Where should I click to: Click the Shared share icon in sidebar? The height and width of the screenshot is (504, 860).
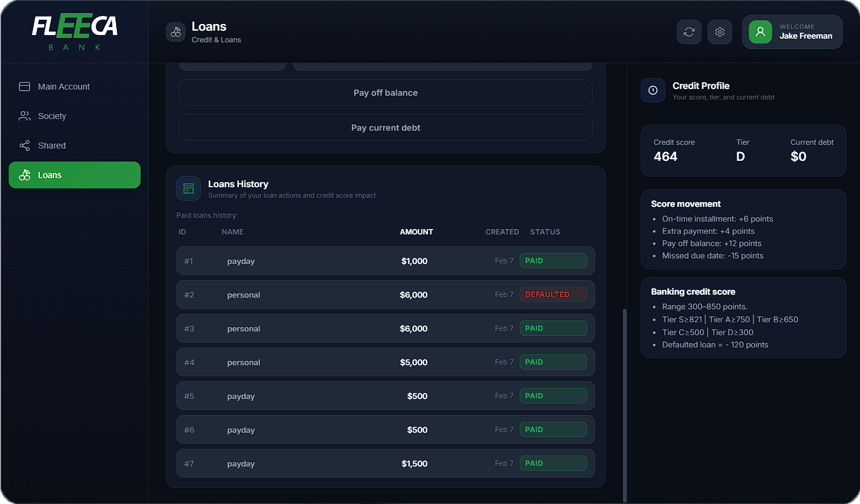(25, 145)
